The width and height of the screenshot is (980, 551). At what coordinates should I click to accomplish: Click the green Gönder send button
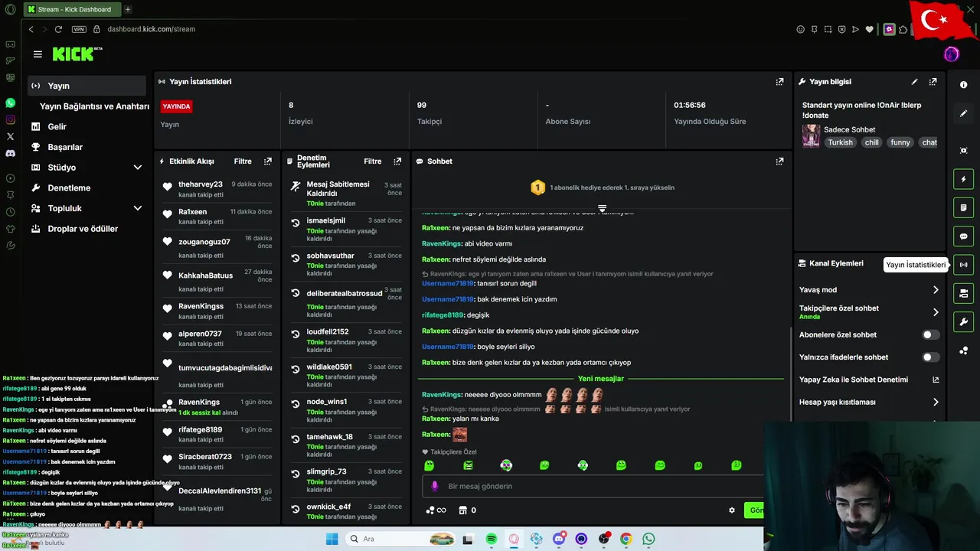coord(754,510)
